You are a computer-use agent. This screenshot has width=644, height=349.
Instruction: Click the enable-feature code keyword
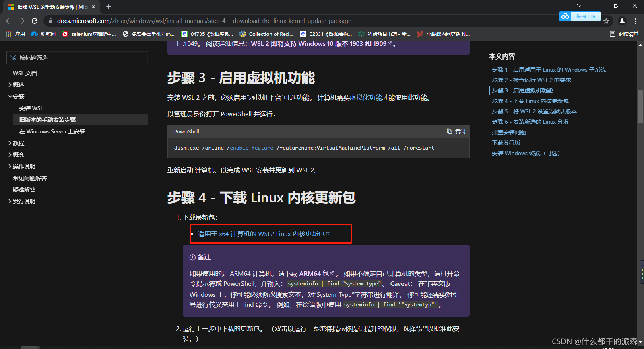tap(252, 148)
